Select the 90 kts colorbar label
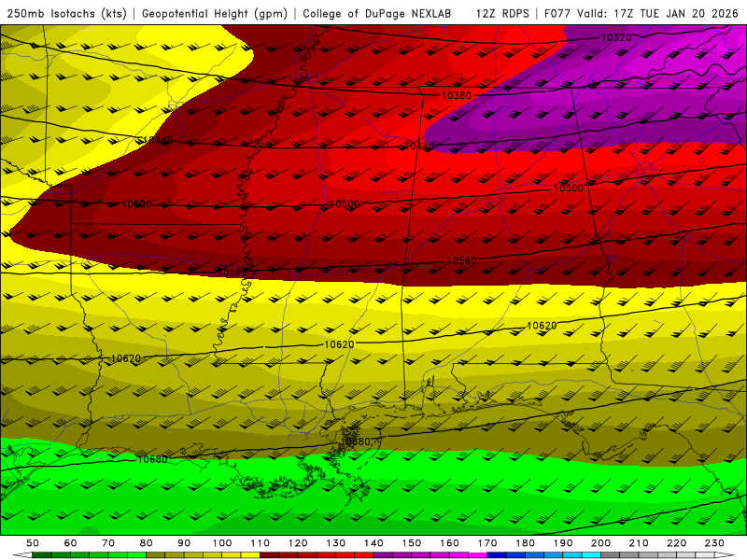 (x=184, y=543)
